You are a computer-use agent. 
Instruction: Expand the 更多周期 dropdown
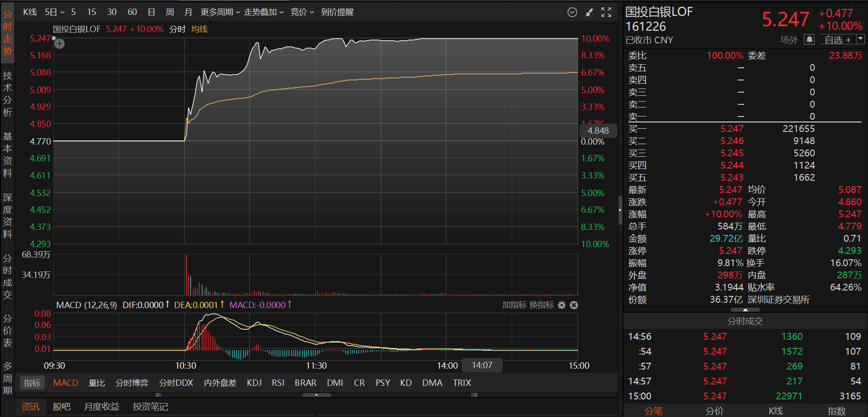(x=220, y=12)
